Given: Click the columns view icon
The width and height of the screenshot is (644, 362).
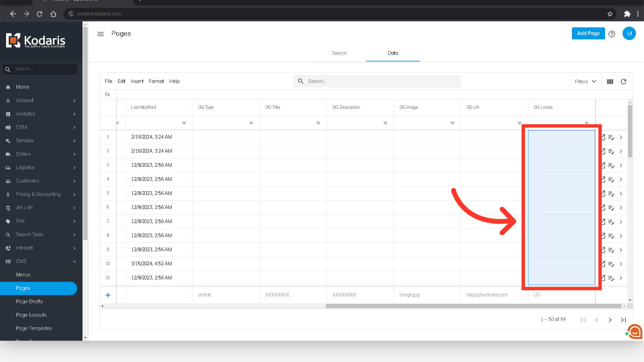Looking at the screenshot, I should [610, 81].
